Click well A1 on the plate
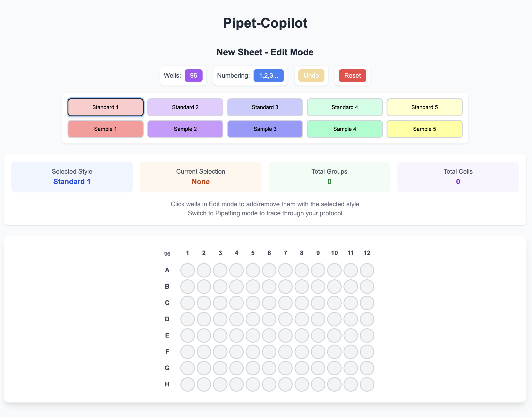This screenshot has height=417, width=532. point(187,270)
